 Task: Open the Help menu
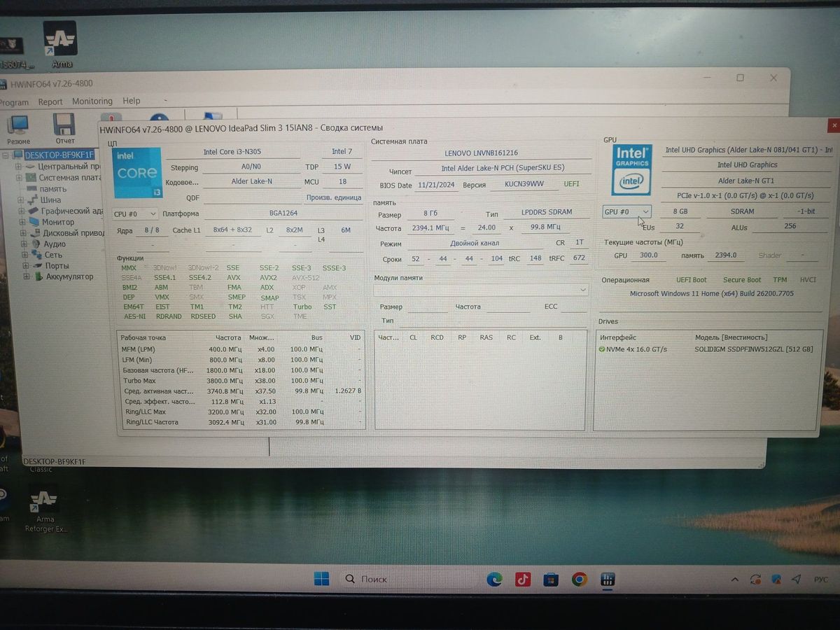point(132,101)
